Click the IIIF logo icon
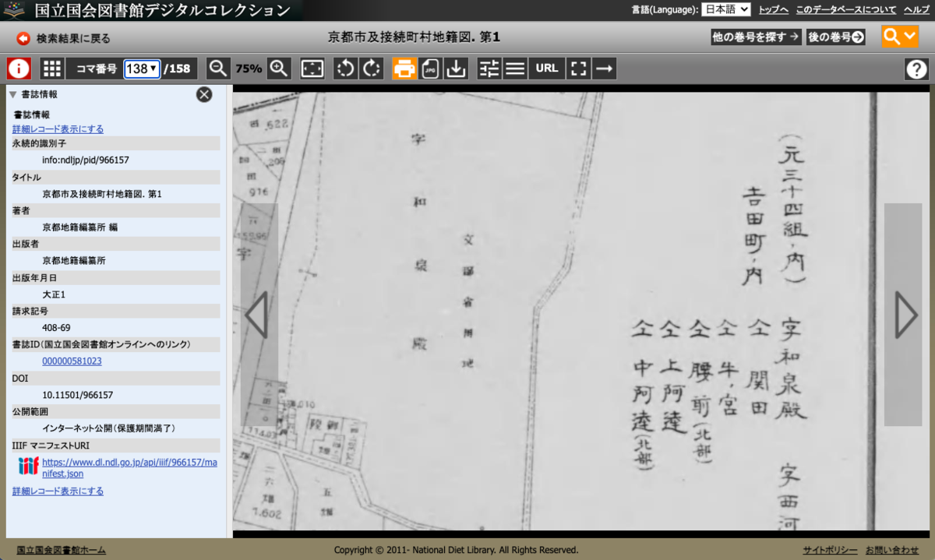 [x=28, y=466]
